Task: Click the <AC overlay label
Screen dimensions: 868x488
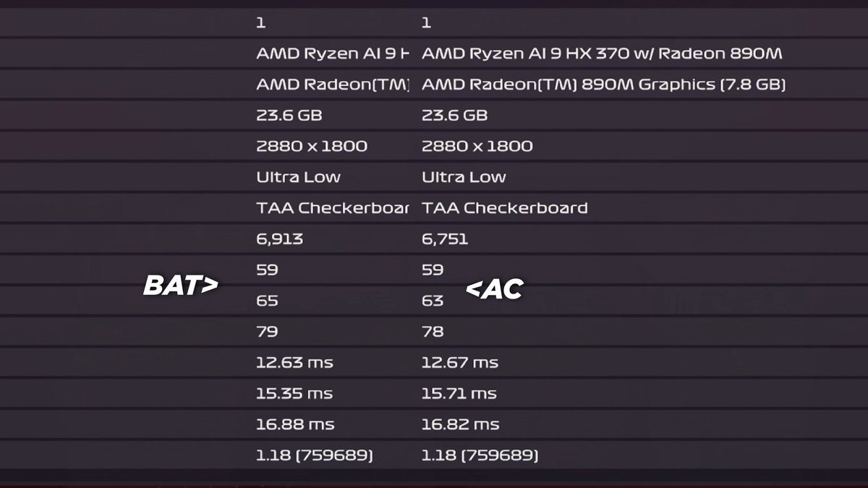Action: click(x=494, y=290)
